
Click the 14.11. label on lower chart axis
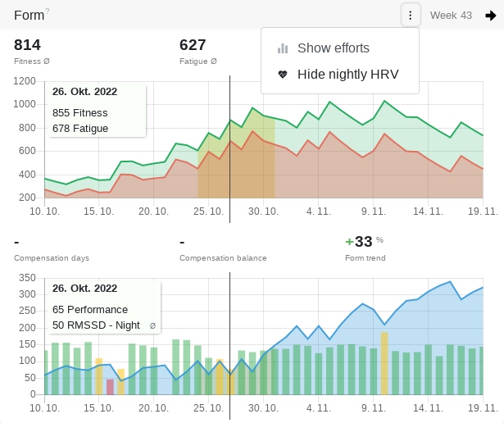click(428, 408)
